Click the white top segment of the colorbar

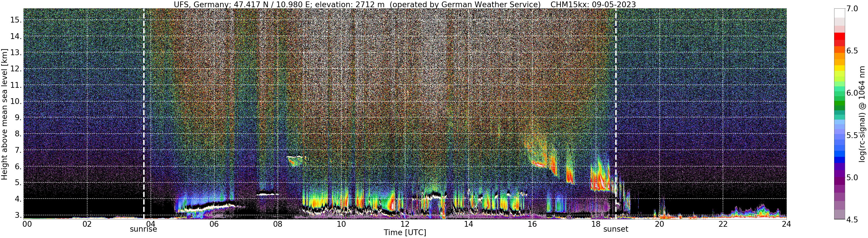pyautogui.click(x=839, y=13)
